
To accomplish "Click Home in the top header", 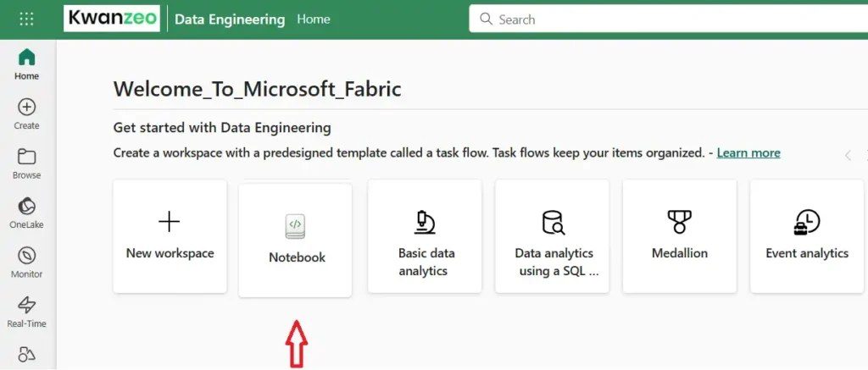I will tap(314, 19).
